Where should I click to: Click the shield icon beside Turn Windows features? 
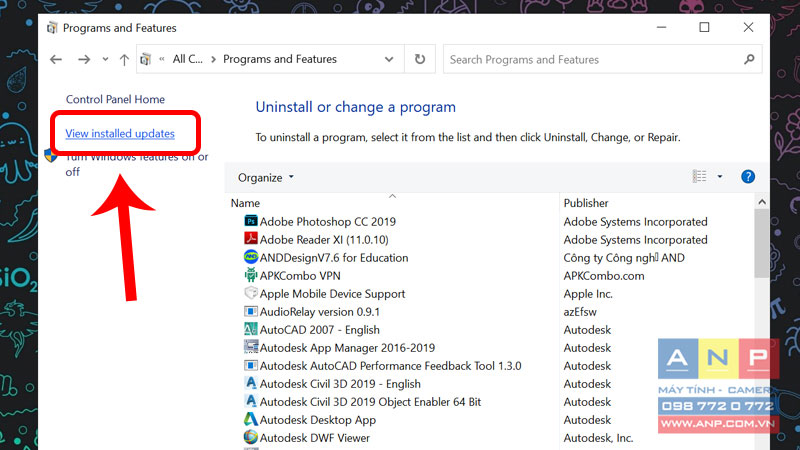(x=51, y=155)
